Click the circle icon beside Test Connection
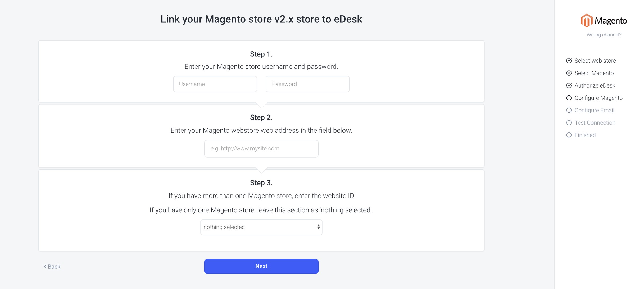The height and width of the screenshot is (289, 644). [x=569, y=123]
